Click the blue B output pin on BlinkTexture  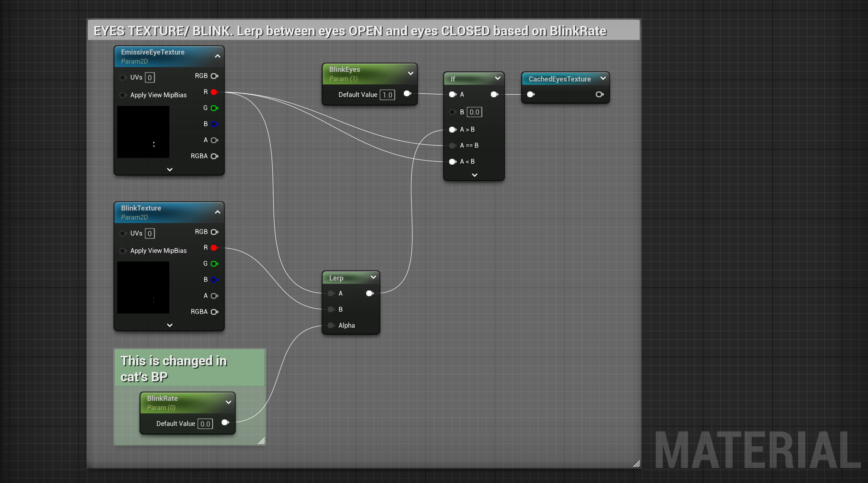pyautogui.click(x=214, y=280)
